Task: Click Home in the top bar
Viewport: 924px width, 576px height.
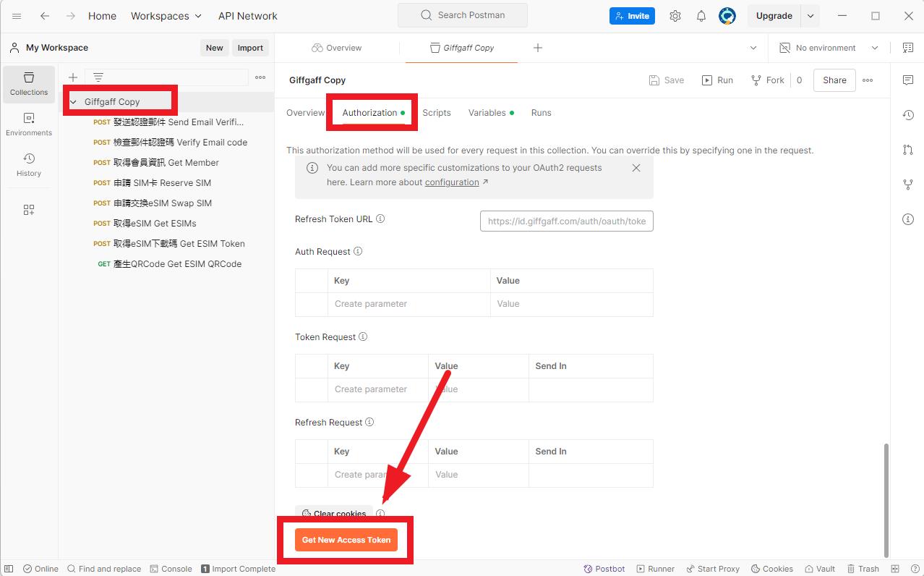Action: coord(102,16)
